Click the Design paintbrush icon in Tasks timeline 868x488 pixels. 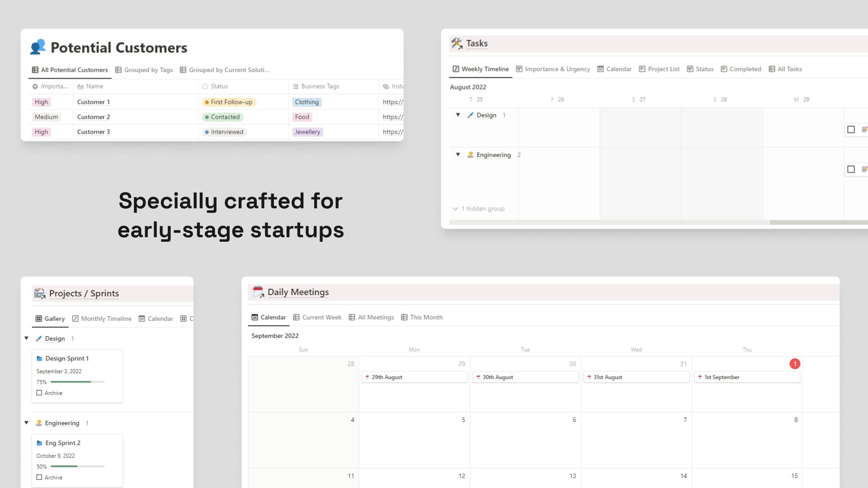471,115
